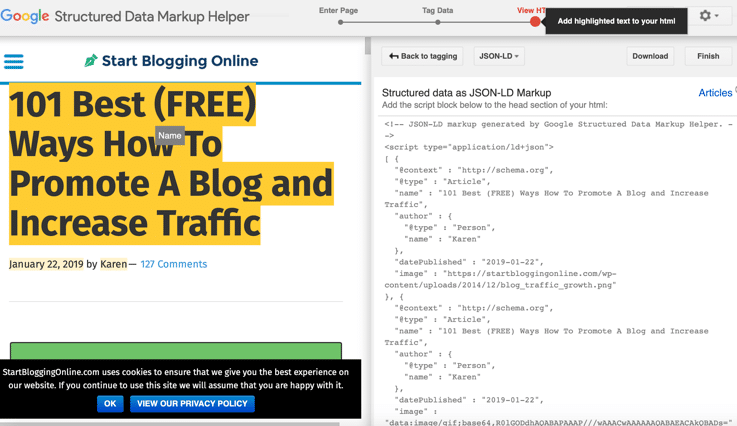Click the highlighted article headline
Image resolution: width=737 pixels, height=426 pixels.
[171, 164]
